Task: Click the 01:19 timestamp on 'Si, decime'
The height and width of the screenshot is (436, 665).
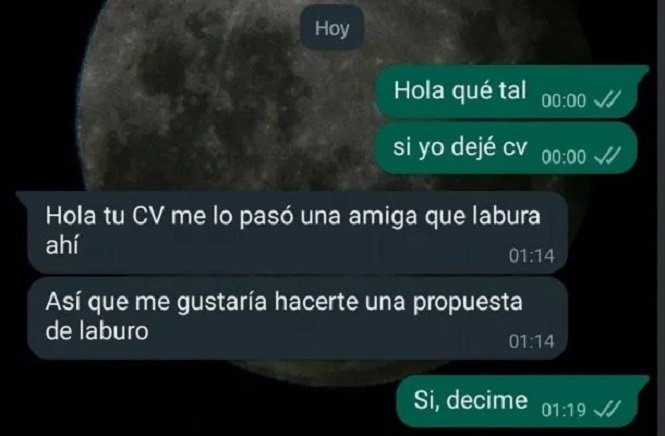Action: (564, 410)
